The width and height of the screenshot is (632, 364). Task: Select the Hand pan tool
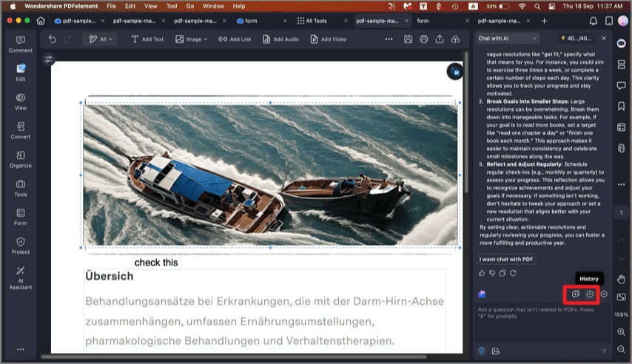pyautogui.click(x=621, y=279)
